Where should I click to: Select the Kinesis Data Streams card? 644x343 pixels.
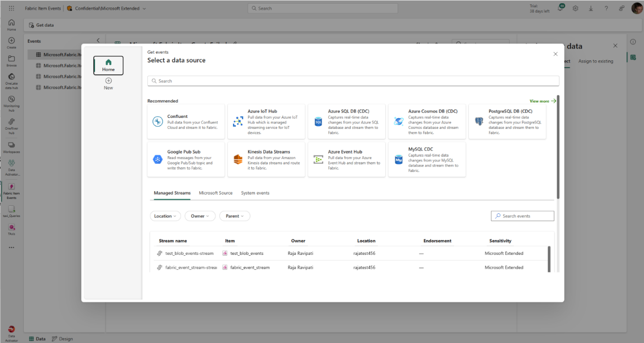click(x=266, y=159)
